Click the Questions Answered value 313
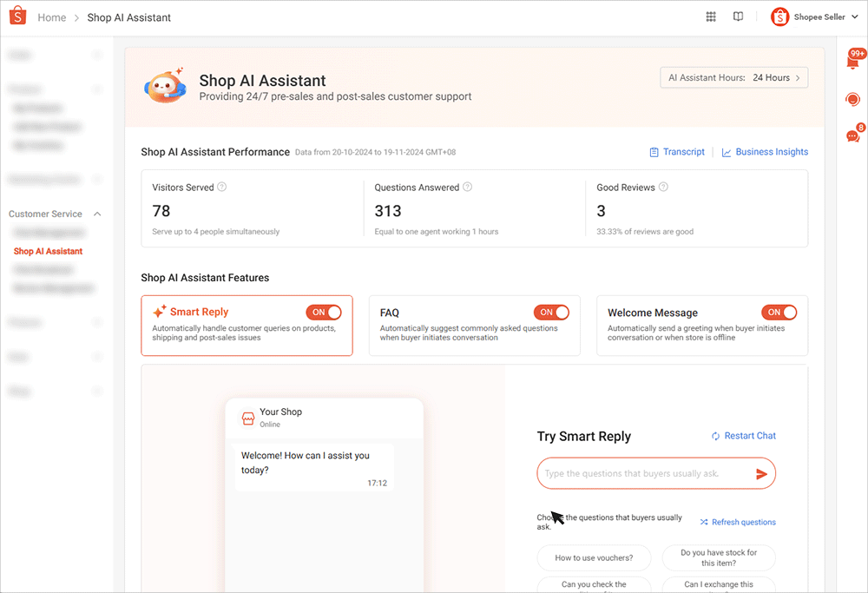The image size is (868, 593). (387, 211)
